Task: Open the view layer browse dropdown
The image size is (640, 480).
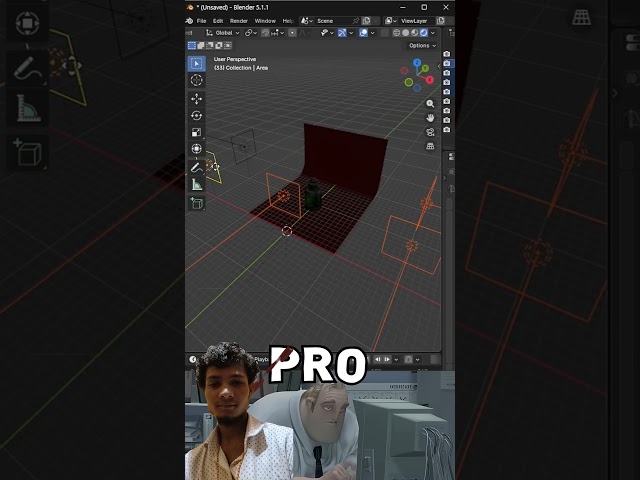Action: pyautogui.click(x=391, y=20)
